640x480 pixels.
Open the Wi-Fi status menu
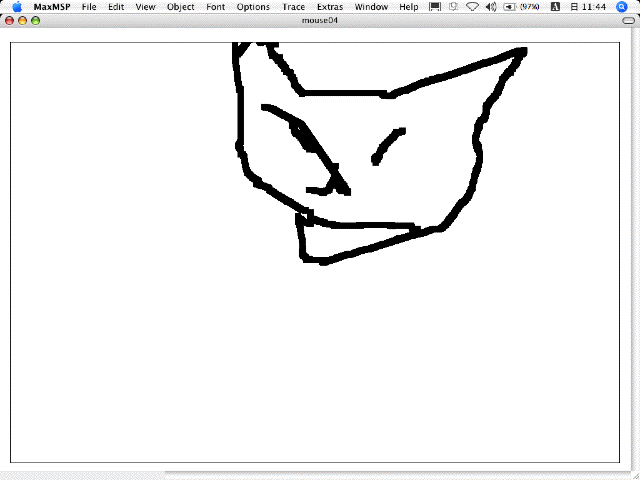(472, 7)
